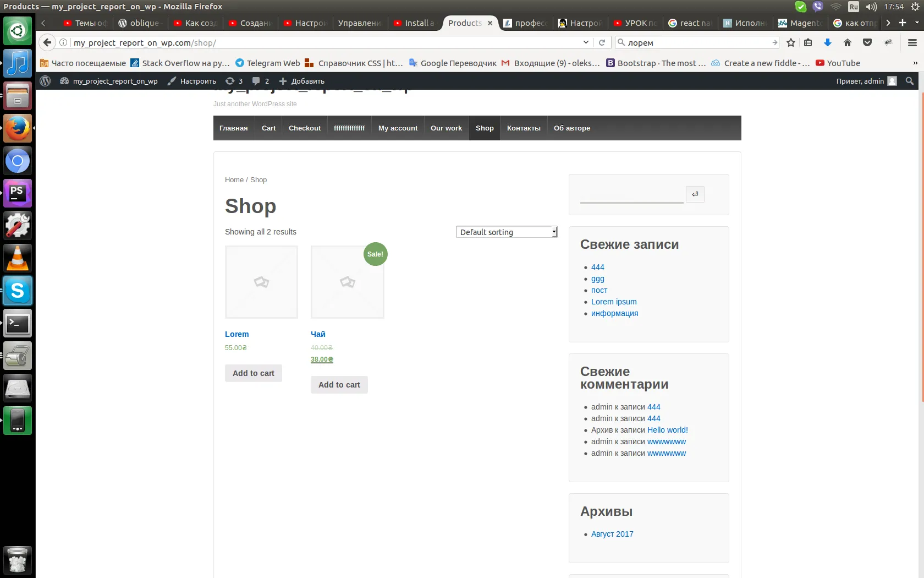
Task: Open Контакты navigation item
Action: pos(524,128)
